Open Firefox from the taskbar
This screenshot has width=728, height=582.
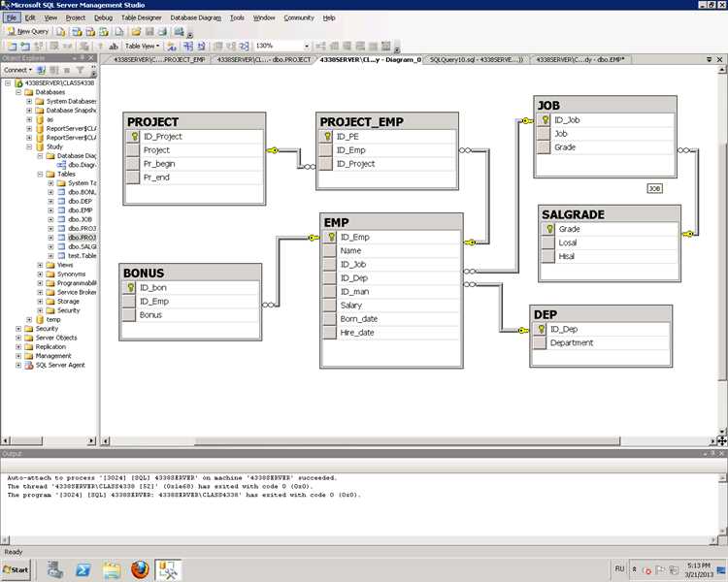140,570
